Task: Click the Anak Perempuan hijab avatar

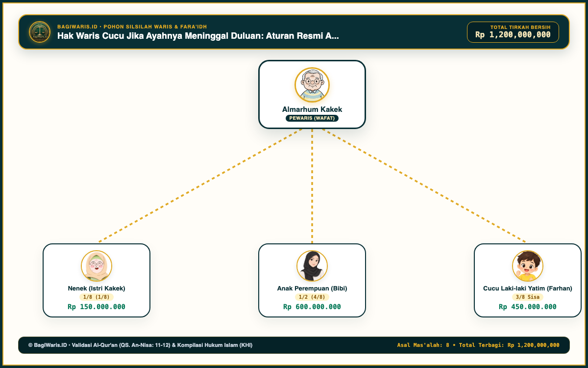Action: point(312,266)
